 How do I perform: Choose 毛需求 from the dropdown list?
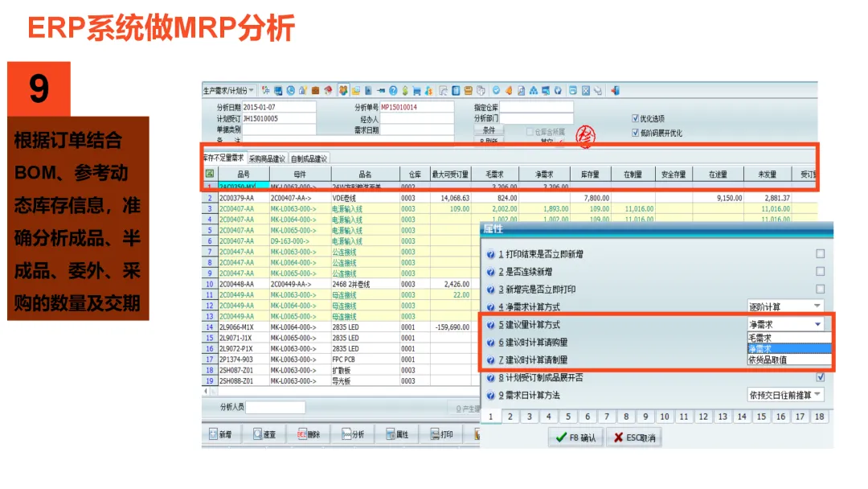[789, 338]
